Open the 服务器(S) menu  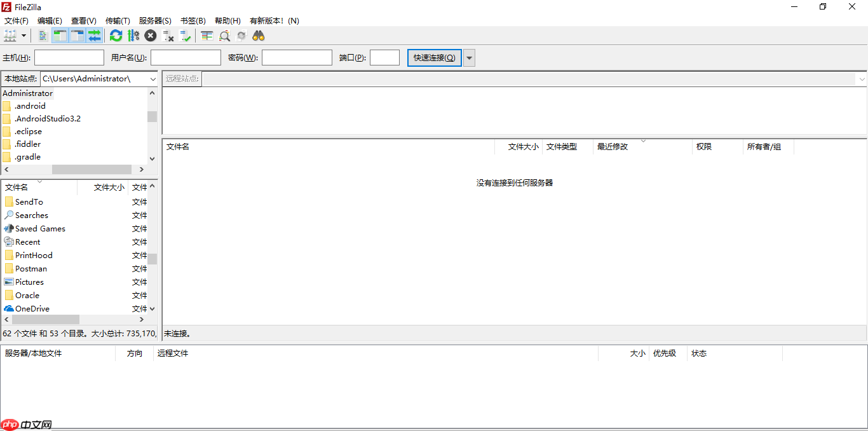click(x=154, y=20)
